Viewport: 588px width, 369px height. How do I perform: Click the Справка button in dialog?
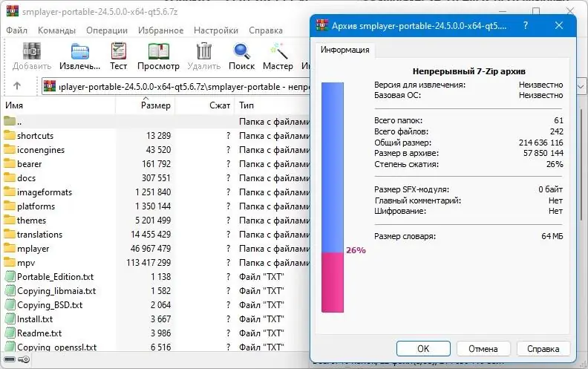[x=543, y=349]
